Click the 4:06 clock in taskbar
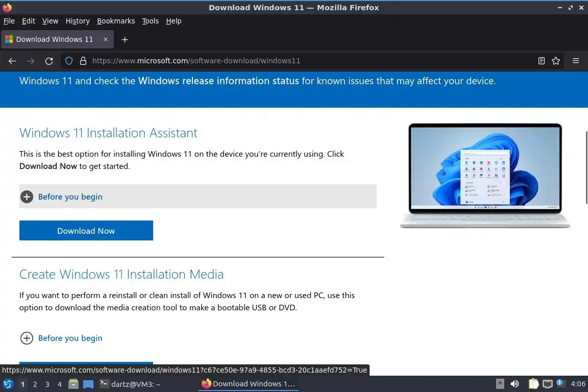 [x=578, y=384]
